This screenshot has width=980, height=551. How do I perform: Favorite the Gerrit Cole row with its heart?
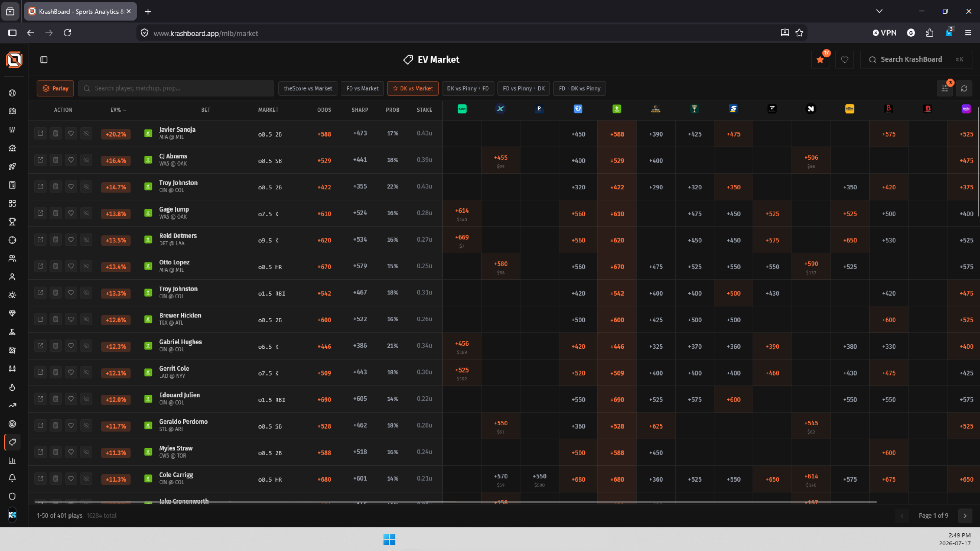pyautogui.click(x=71, y=372)
